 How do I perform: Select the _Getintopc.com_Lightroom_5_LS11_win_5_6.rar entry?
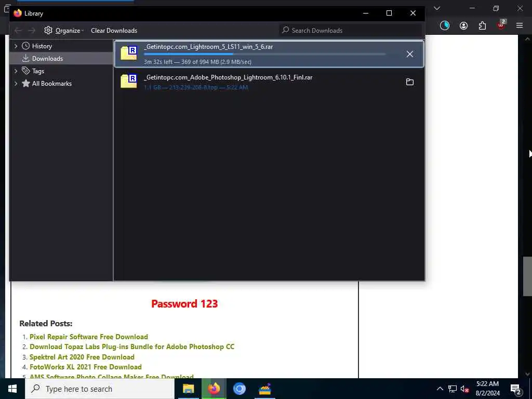click(x=269, y=54)
